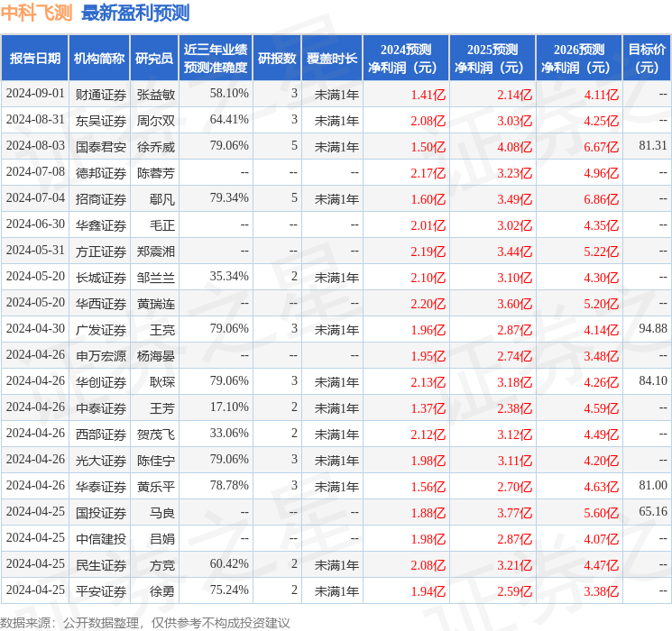Click the 2024 forecast value 2.20亿

[x=428, y=304]
